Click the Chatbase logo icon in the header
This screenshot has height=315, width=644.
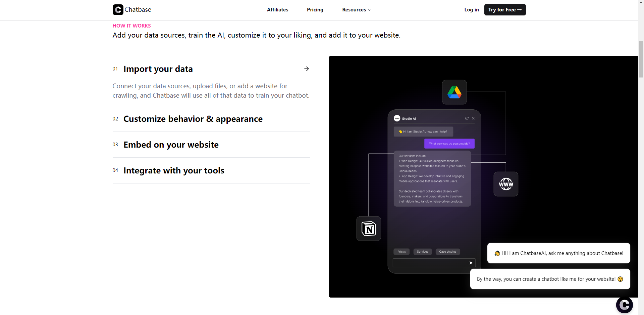pos(118,10)
